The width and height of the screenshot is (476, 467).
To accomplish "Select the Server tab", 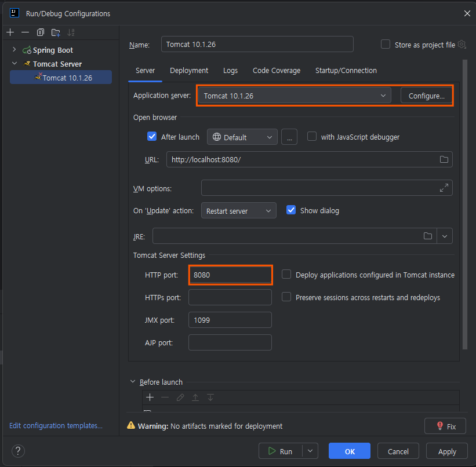I will click(145, 71).
